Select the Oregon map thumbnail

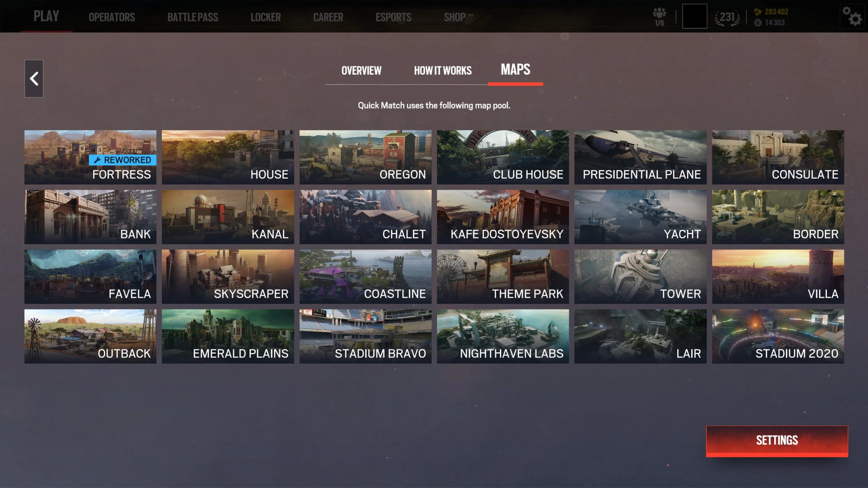pyautogui.click(x=365, y=157)
